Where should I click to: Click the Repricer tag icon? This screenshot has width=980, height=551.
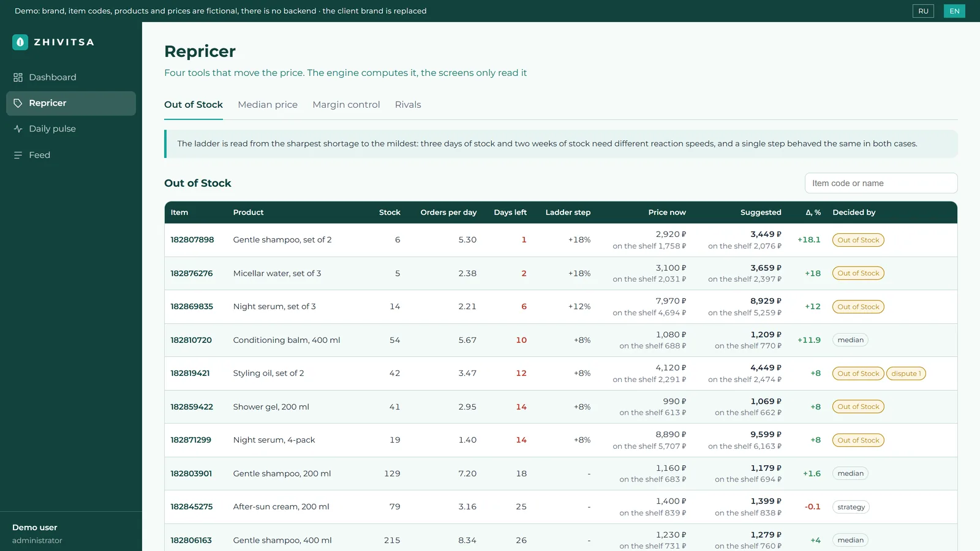18,103
